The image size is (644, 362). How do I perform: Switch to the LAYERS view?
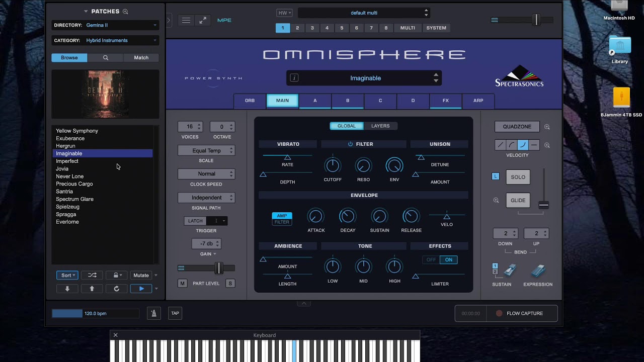(380, 126)
